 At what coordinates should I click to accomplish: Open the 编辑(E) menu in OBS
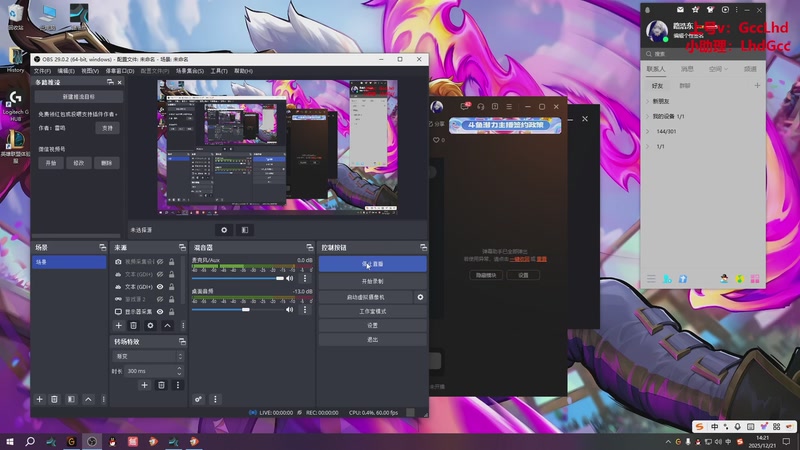click(x=66, y=71)
